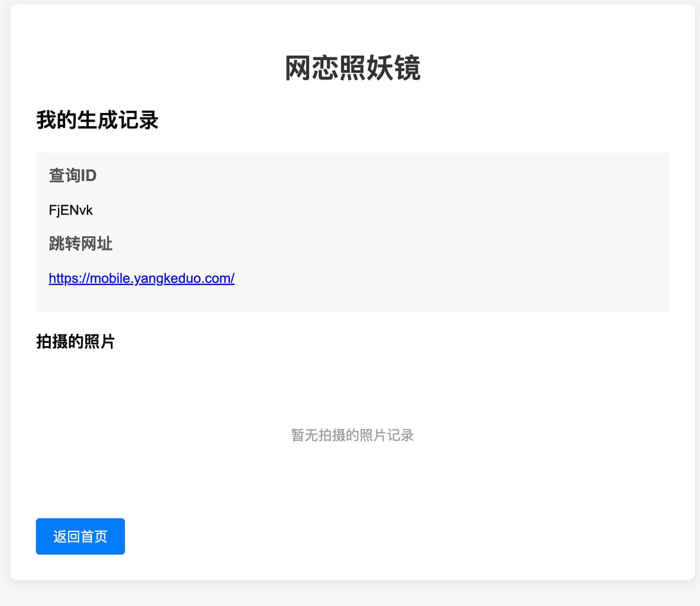The width and height of the screenshot is (700, 606).
Task: Click the 查询ID label
Action: click(x=73, y=175)
